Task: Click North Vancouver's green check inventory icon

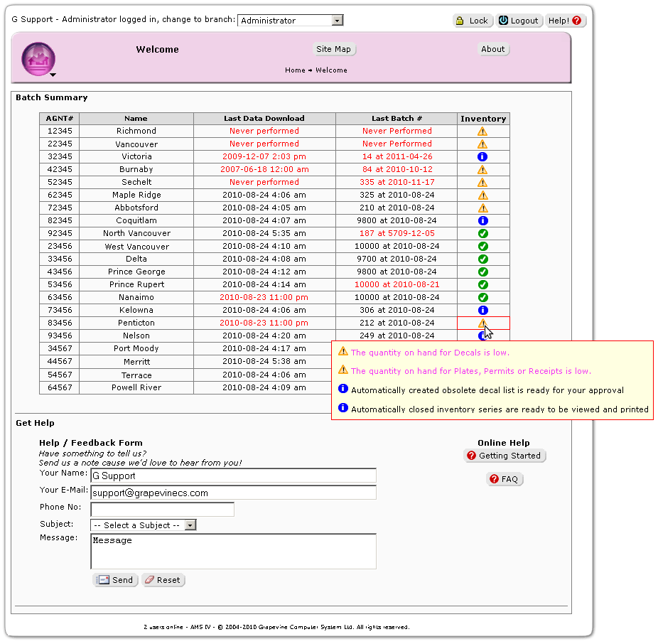Action: [x=482, y=234]
